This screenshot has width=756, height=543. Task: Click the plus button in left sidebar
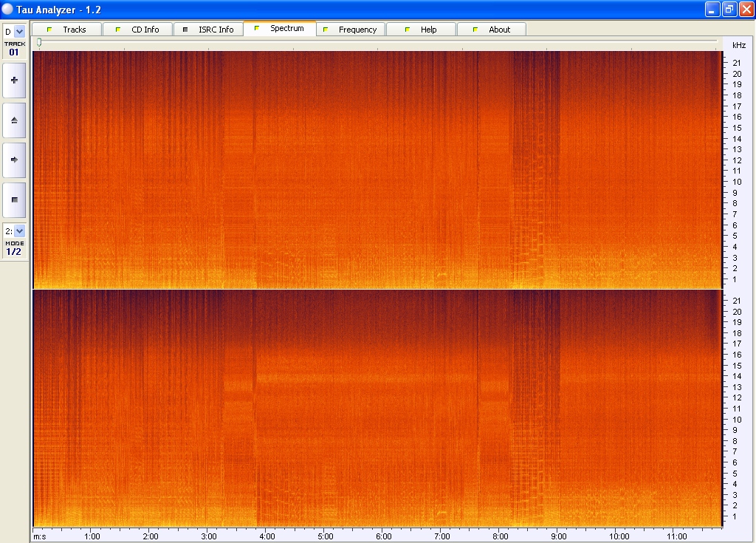click(x=14, y=81)
